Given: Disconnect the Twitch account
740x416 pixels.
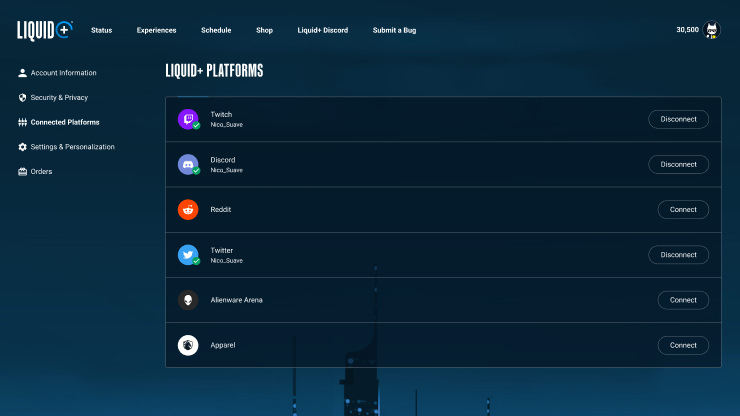Looking at the screenshot, I should coord(678,119).
